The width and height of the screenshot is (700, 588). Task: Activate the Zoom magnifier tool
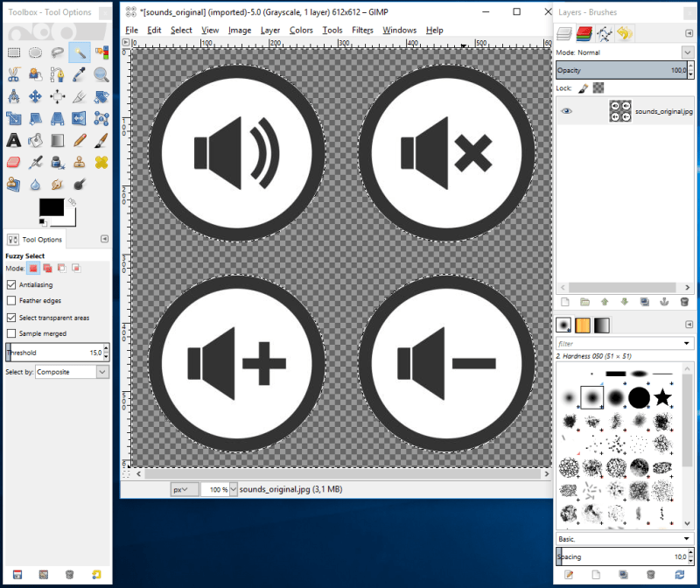point(101,74)
